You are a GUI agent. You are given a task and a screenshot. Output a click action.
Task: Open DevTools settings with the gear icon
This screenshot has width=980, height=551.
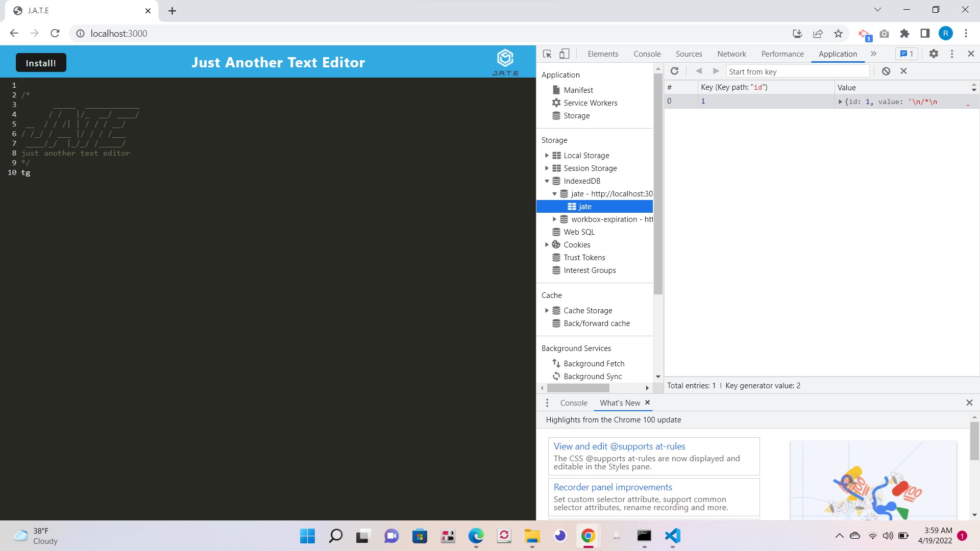(934, 54)
